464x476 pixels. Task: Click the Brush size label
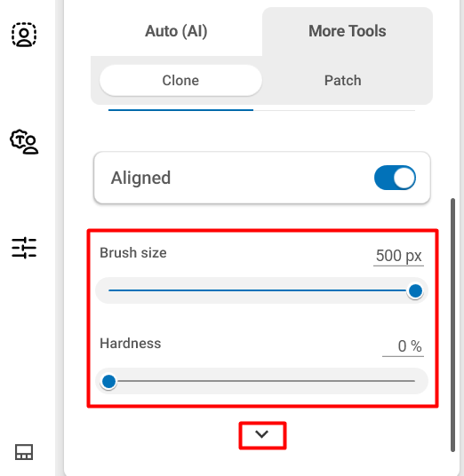click(133, 253)
